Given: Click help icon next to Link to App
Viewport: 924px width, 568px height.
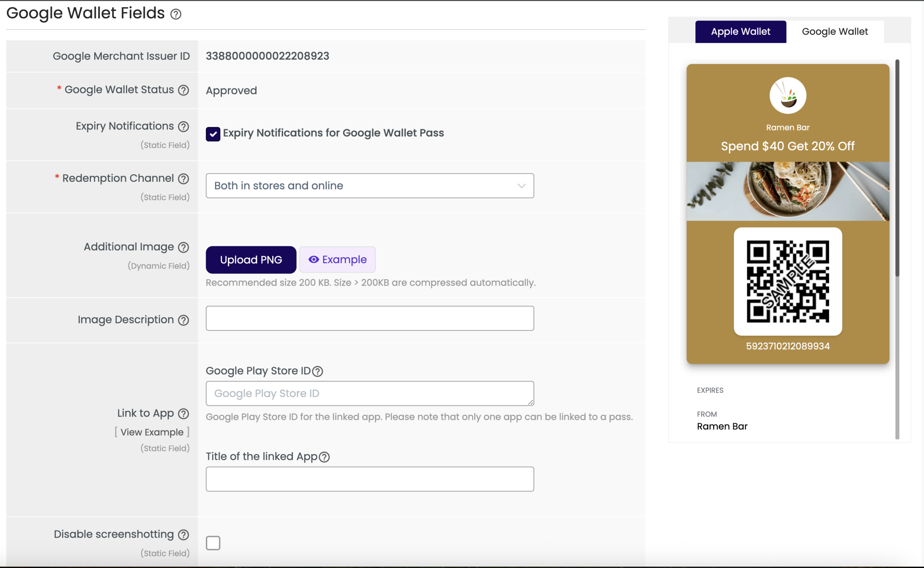Looking at the screenshot, I should point(183,414).
